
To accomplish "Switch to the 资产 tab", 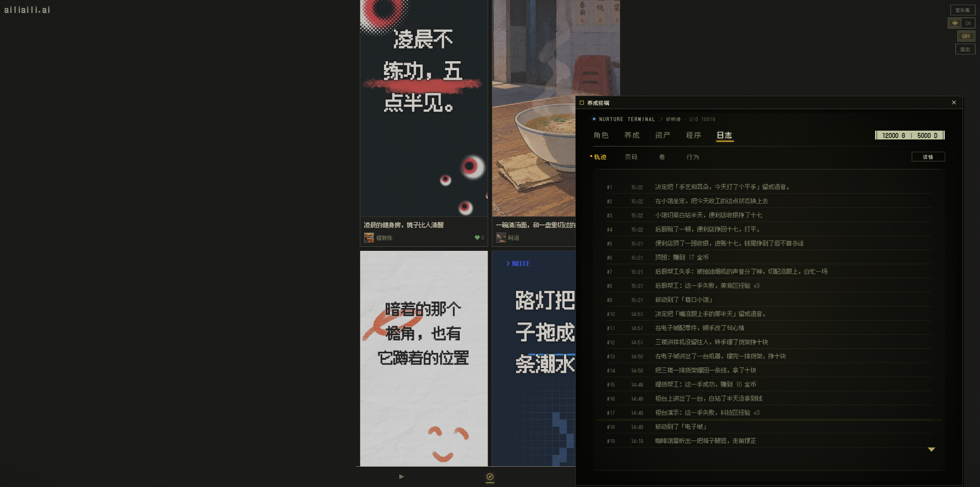I will point(662,135).
